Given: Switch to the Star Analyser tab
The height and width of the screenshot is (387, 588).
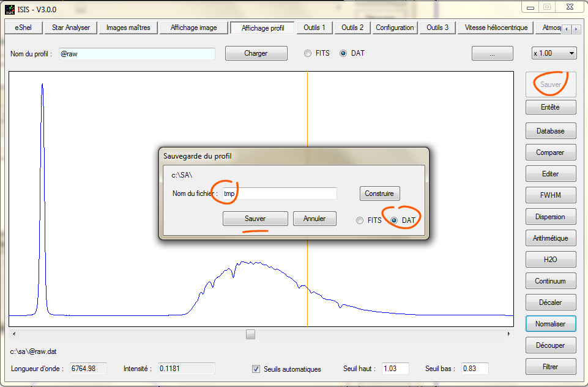Looking at the screenshot, I should pos(71,28).
